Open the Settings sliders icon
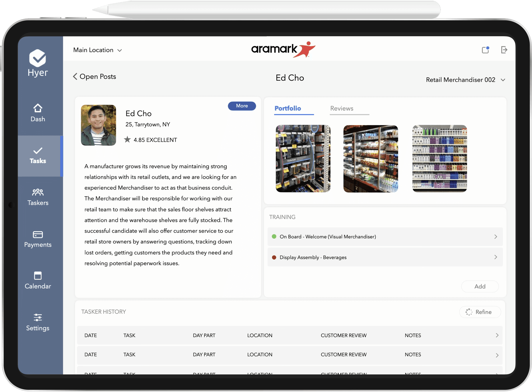 click(x=38, y=318)
